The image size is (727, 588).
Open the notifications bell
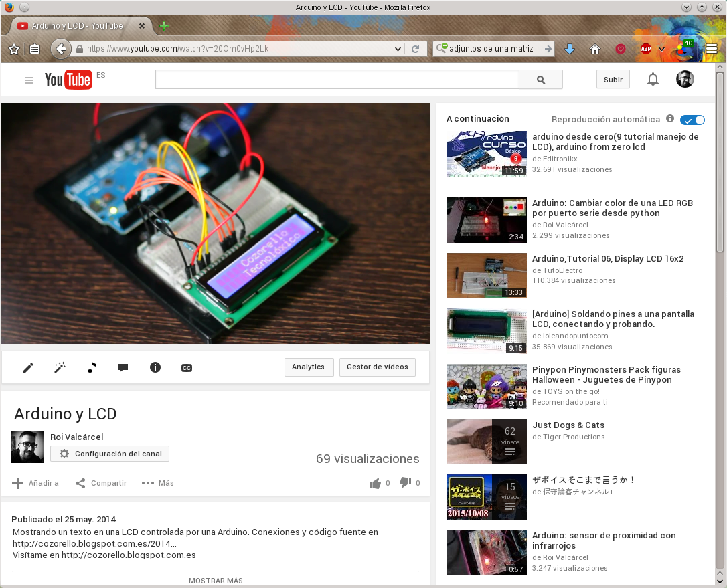click(x=653, y=79)
